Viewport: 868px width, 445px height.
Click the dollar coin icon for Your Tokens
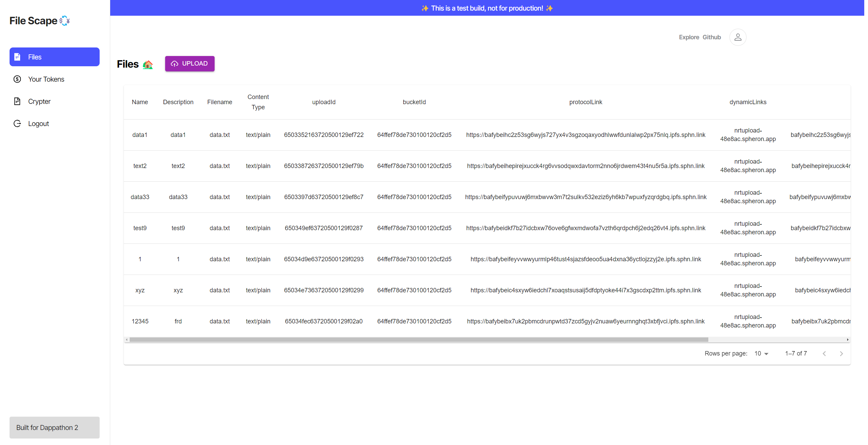[x=17, y=79]
